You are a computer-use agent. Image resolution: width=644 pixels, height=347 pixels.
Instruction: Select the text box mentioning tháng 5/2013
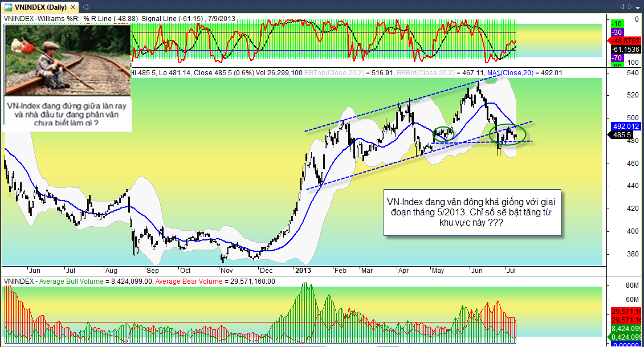click(472, 213)
